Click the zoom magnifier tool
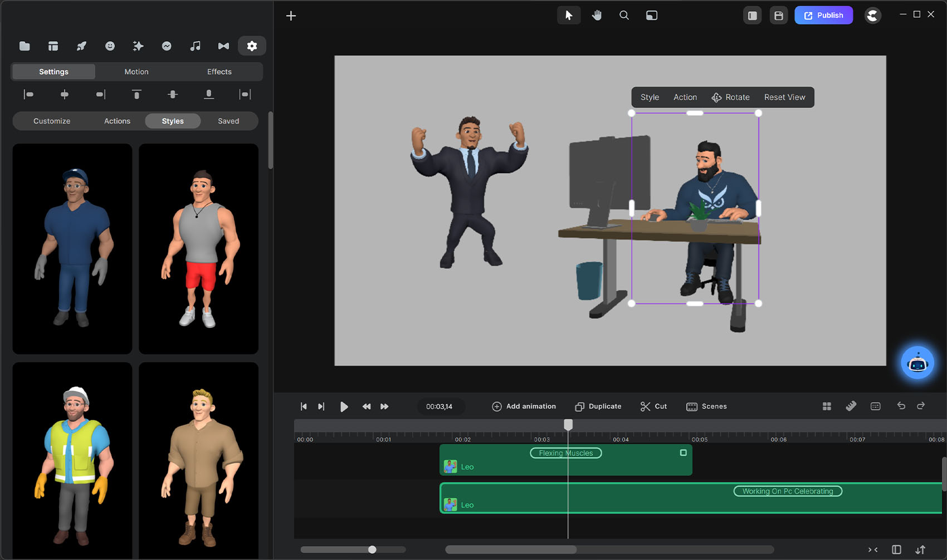The height and width of the screenshot is (560, 947). coord(624,16)
